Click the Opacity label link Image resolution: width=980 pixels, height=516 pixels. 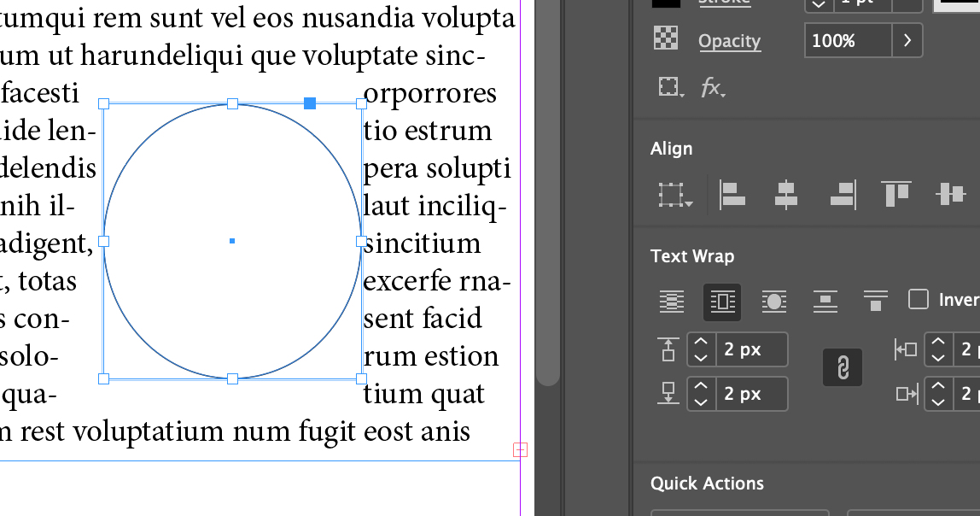(x=729, y=41)
